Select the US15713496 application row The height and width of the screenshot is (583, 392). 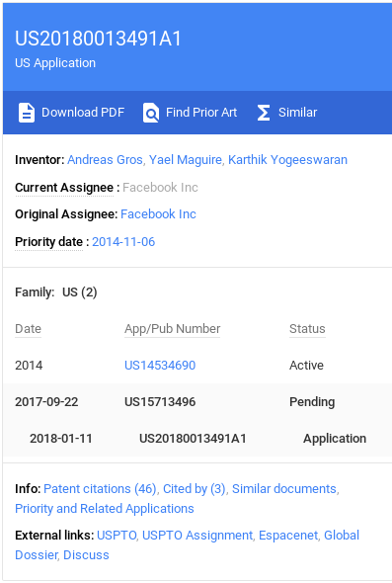[197, 402]
